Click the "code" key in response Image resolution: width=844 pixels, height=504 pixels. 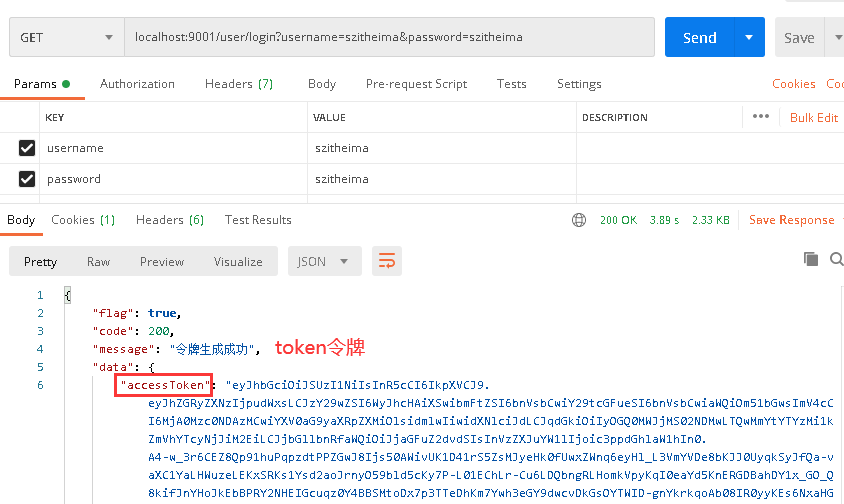(x=113, y=331)
